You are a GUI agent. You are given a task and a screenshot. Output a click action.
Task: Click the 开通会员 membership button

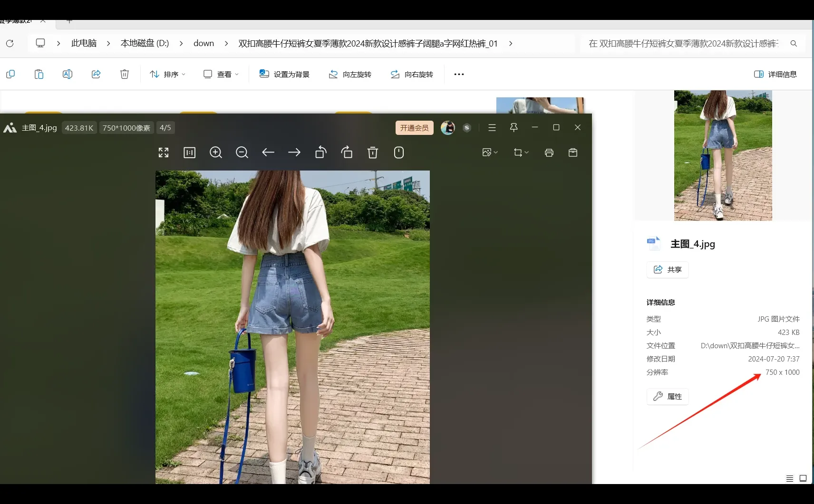414,127
